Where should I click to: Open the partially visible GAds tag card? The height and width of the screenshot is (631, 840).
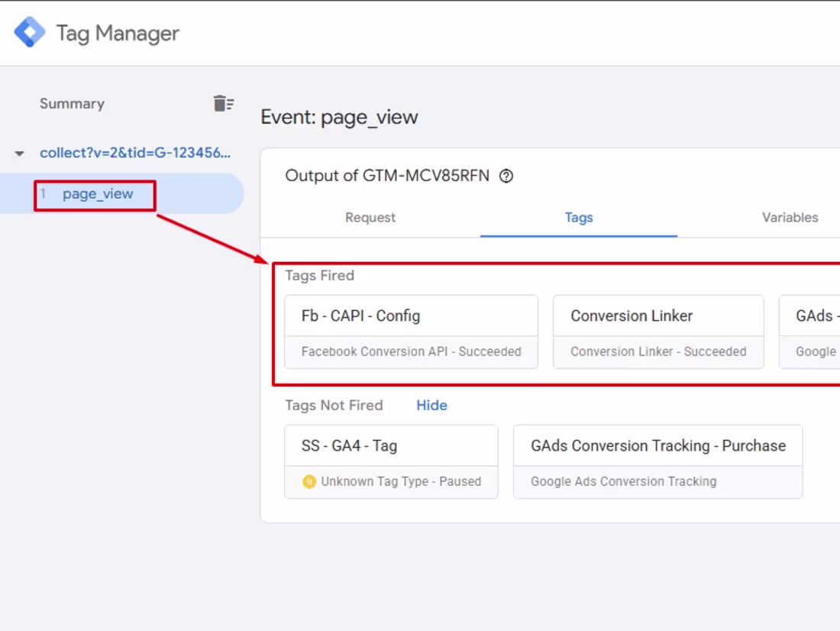point(809,332)
